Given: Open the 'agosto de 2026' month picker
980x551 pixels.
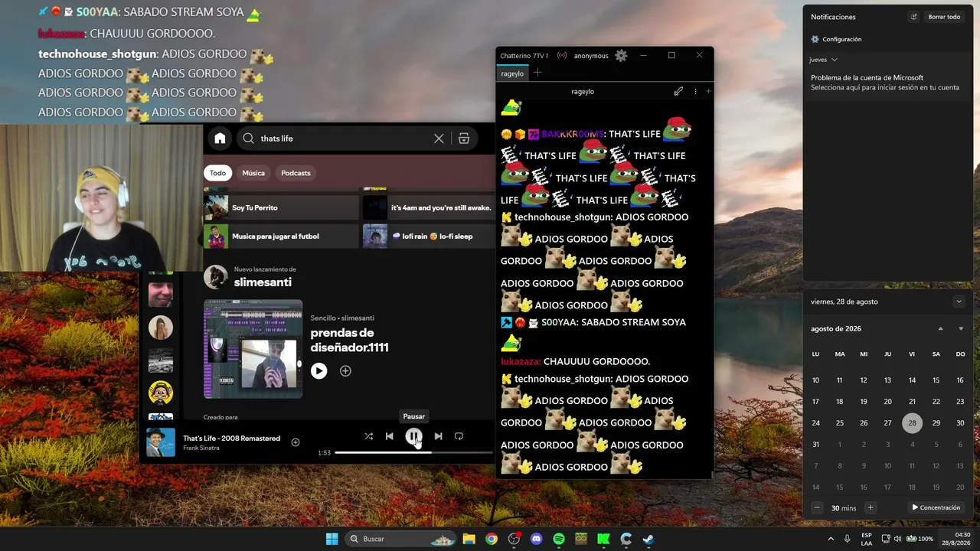Looking at the screenshot, I should coord(836,329).
